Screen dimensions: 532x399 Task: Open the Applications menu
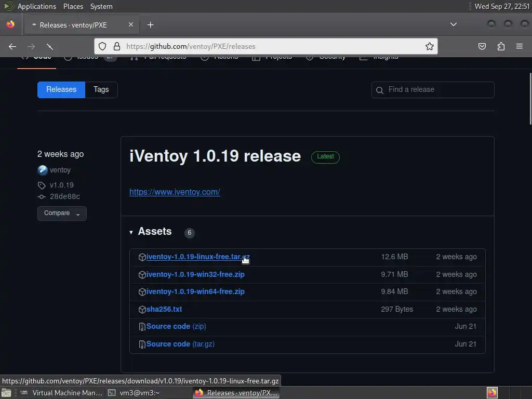37,6
